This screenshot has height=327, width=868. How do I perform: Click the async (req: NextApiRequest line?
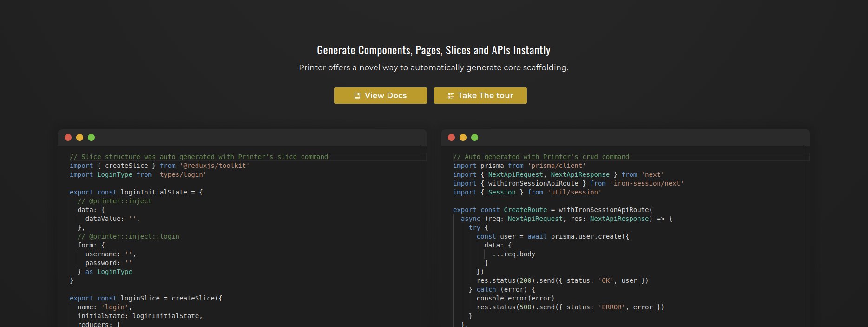coord(566,219)
